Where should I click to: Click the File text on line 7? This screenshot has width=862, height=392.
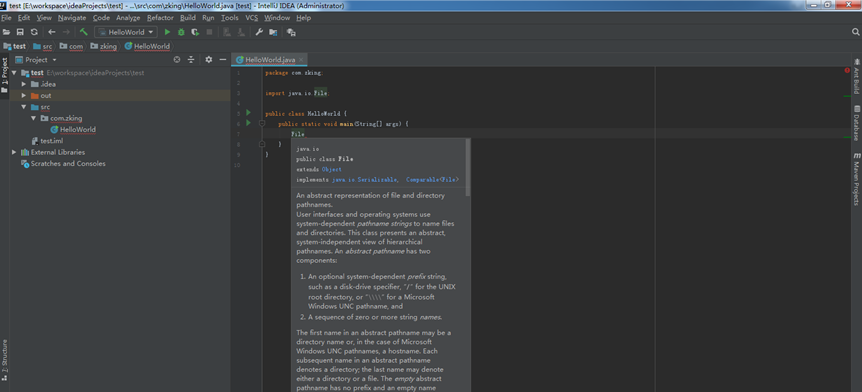297,134
